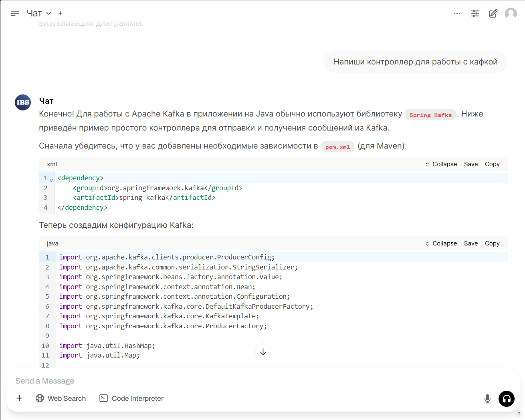
Task: Open the chat controls sliders icon
Action: pyautogui.click(x=475, y=13)
